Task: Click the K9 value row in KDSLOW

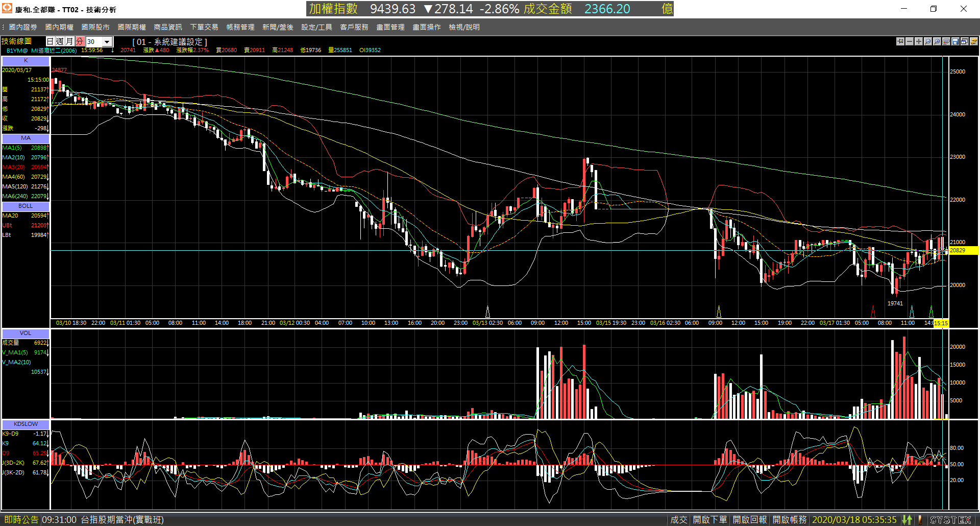Action: pyautogui.click(x=26, y=444)
